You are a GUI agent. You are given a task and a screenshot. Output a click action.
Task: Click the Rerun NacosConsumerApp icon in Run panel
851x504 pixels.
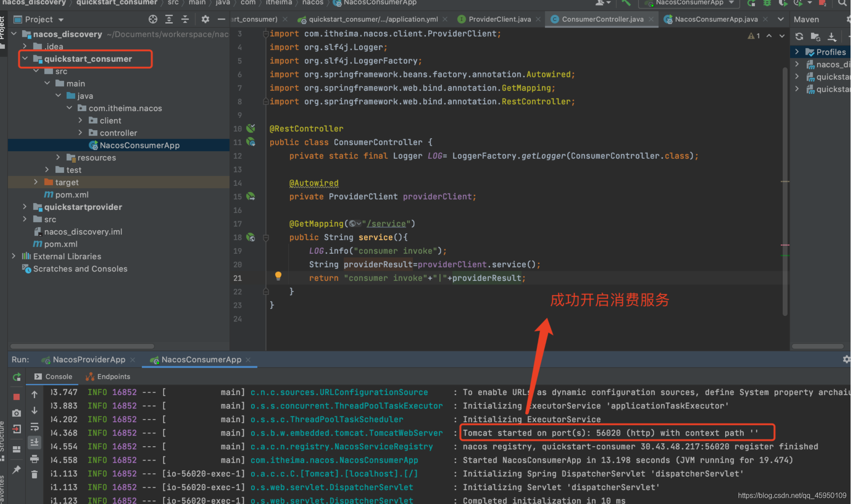(x=17, y=377)
